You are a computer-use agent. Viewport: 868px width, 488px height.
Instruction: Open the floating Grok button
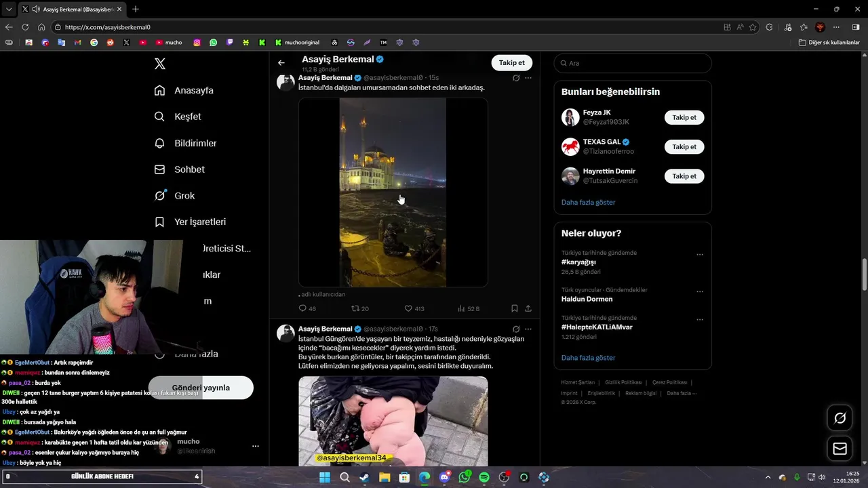pos(840,418)
